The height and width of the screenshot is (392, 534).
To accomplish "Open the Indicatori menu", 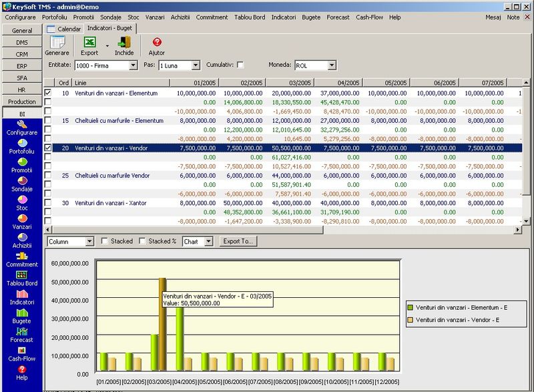I will pyautogui.click(x=283, y=17).
